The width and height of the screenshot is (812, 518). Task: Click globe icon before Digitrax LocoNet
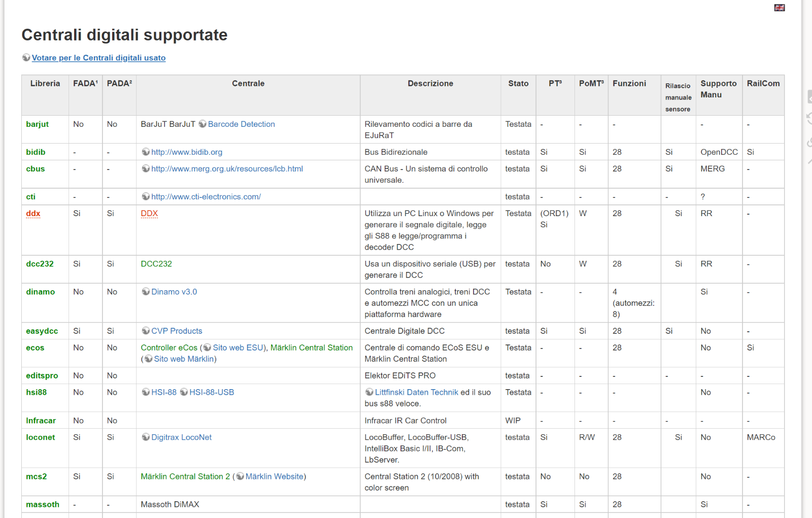click(x=146, y=437)
